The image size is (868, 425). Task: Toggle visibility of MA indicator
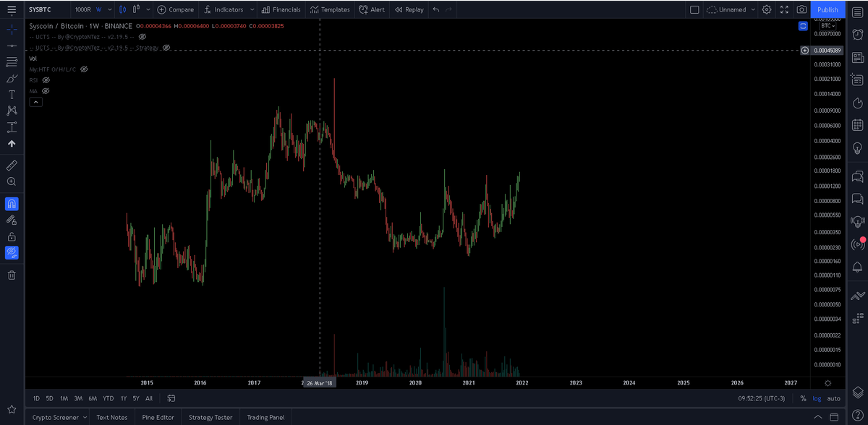coord(45,91)
